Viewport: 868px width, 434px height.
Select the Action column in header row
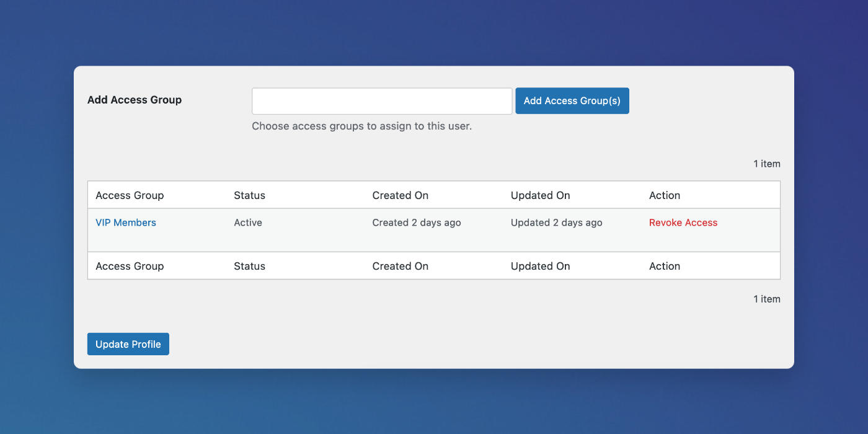click(665, 195)
